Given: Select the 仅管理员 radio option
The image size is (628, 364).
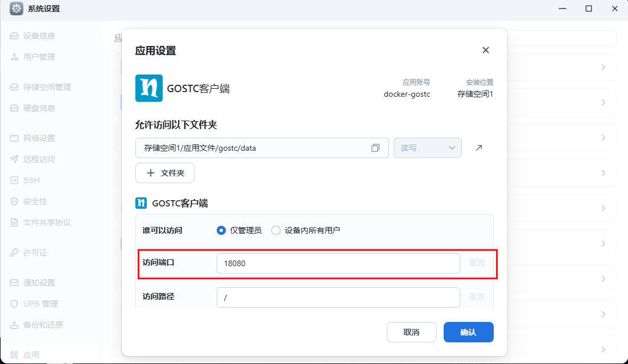Looking at the screenshot, I should pyautogui.click(x=222, y=230).
